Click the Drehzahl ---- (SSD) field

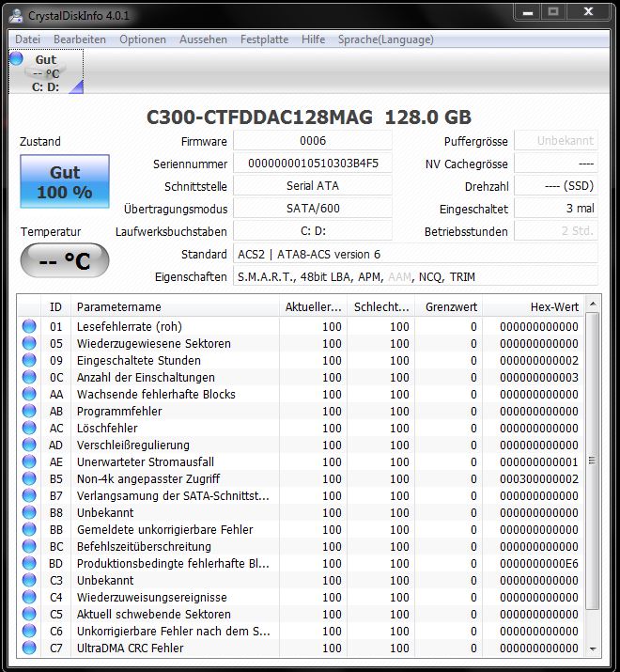click(556, 185)
